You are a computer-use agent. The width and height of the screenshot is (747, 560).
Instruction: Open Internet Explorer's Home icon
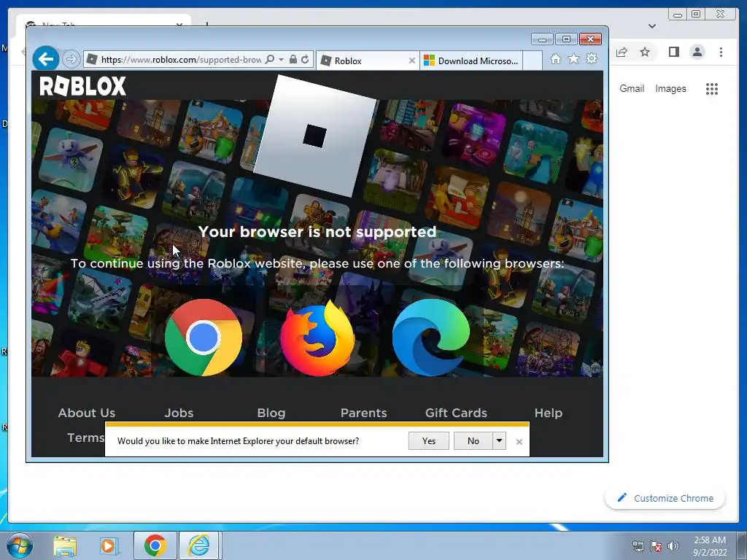(555, 59)
